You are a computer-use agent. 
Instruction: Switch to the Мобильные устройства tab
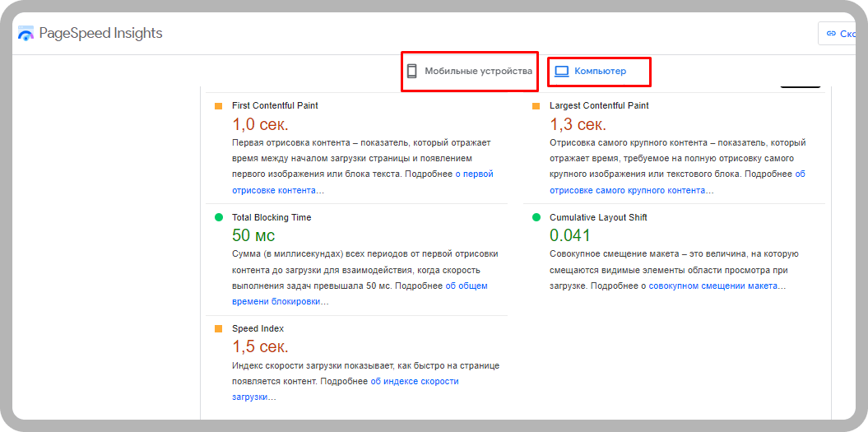[470, 71]
